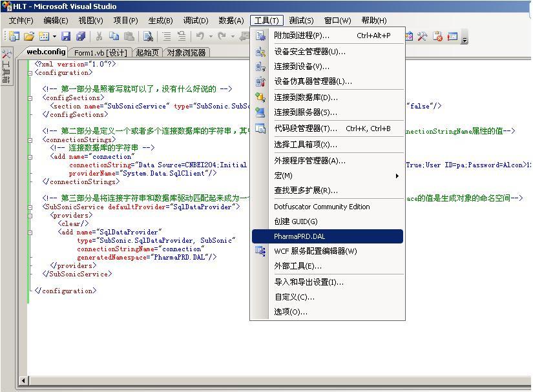
Task: Open the 帮助(H) menu
Action: pyautogui.click(x=374, y=21)
